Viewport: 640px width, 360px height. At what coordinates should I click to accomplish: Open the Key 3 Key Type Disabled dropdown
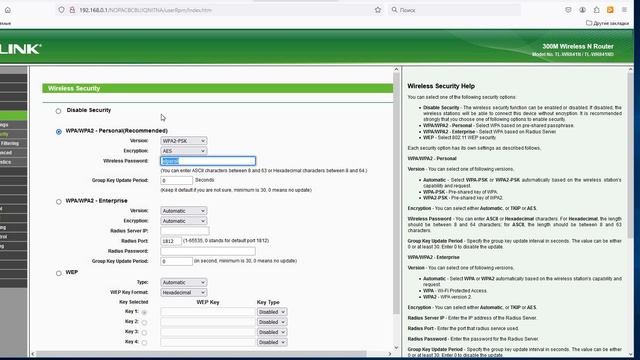click(x=272, y=332)
